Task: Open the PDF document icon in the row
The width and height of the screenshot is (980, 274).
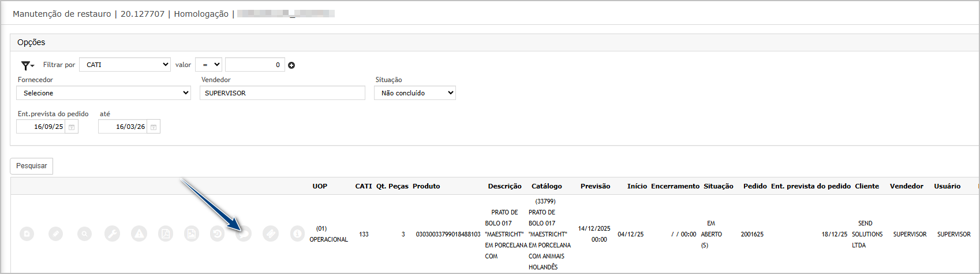Action: coord(166,234)
